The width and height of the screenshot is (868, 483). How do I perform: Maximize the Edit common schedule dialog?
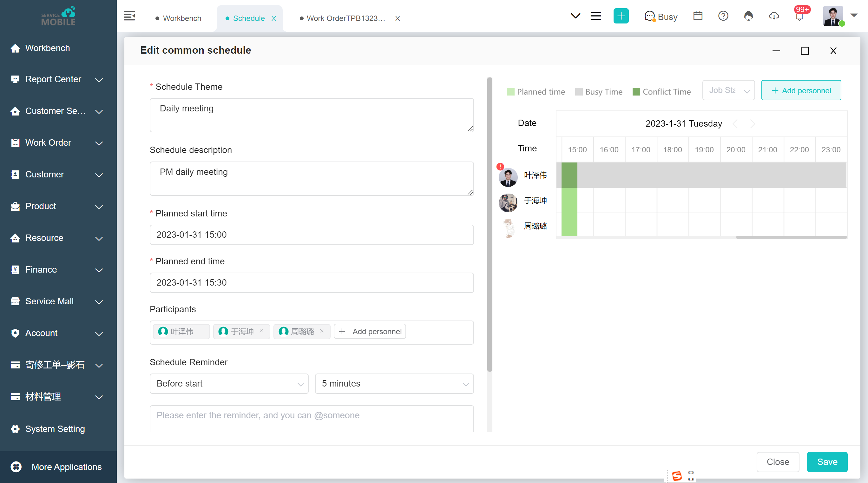(x=805, y=51)
